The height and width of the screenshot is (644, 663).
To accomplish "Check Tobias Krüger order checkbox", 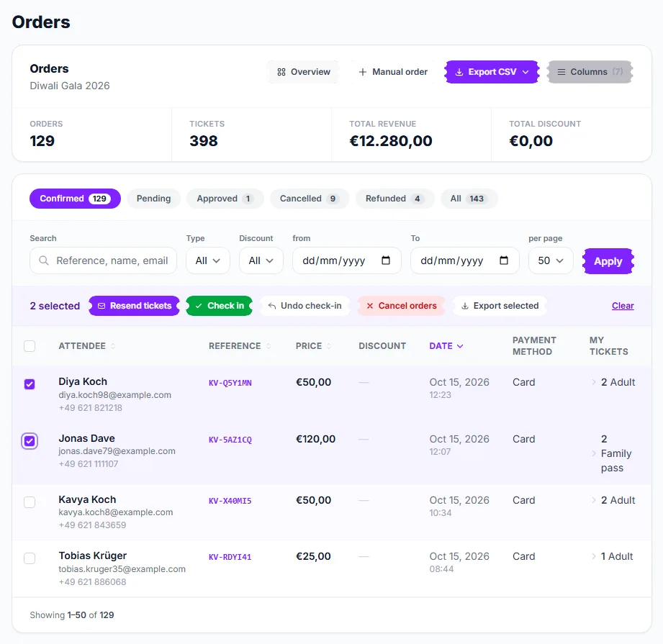I will 30,558.
